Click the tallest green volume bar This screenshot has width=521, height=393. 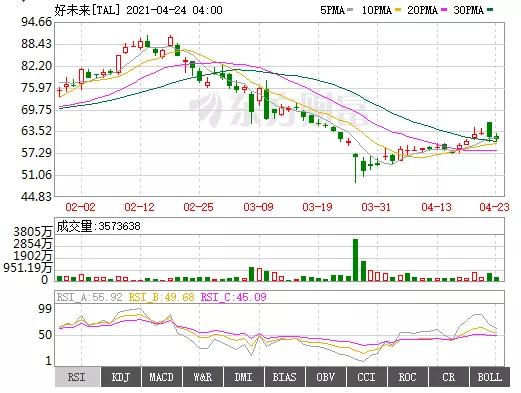coord(355,260)
